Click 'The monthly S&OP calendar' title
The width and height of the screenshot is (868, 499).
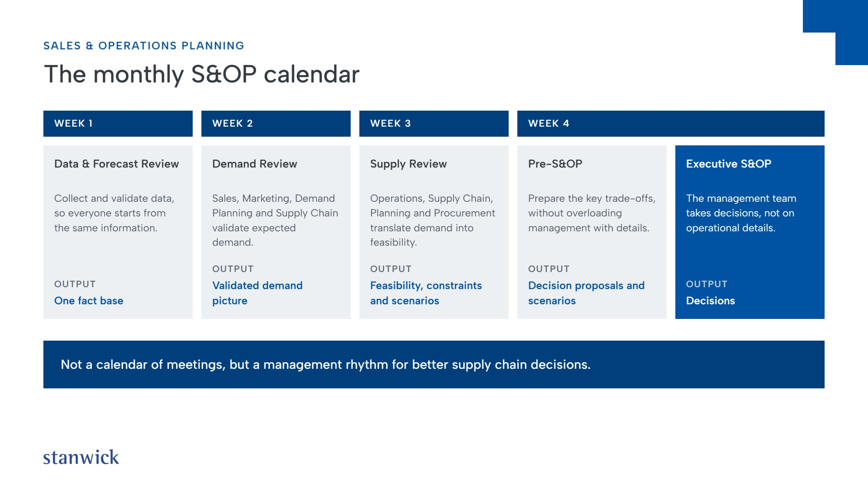click(x=202, y=74)
